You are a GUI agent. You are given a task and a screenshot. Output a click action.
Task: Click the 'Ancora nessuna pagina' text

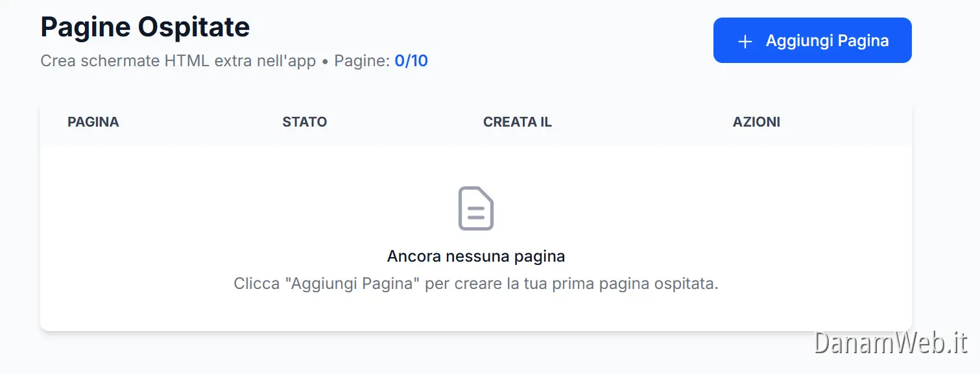(476, 256)
